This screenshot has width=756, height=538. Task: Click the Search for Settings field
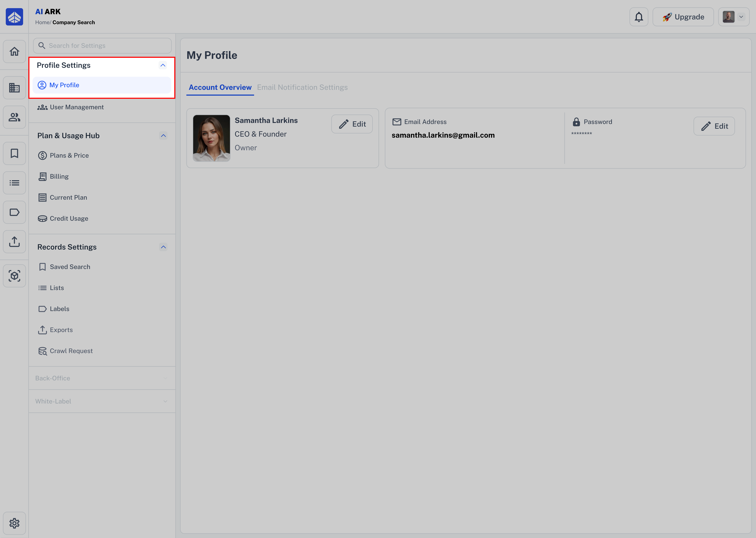coord(102,46)
